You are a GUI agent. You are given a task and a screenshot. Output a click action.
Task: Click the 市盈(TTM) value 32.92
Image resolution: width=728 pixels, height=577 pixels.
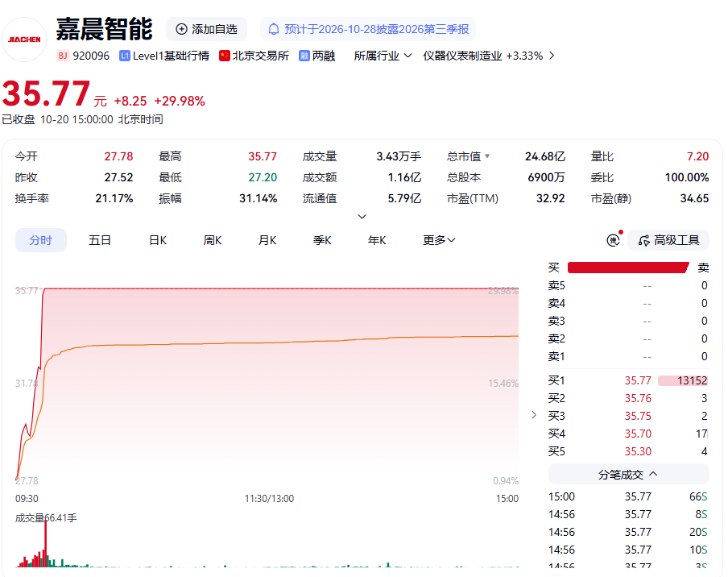pos(550,198)
